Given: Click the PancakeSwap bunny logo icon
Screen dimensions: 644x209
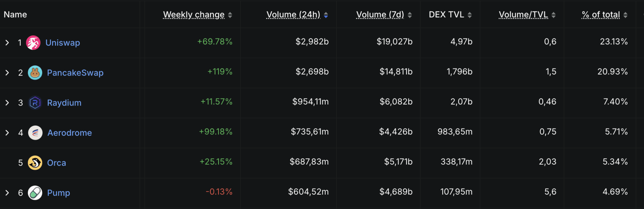Looking at the screenshot, I should tap(35, 73).
